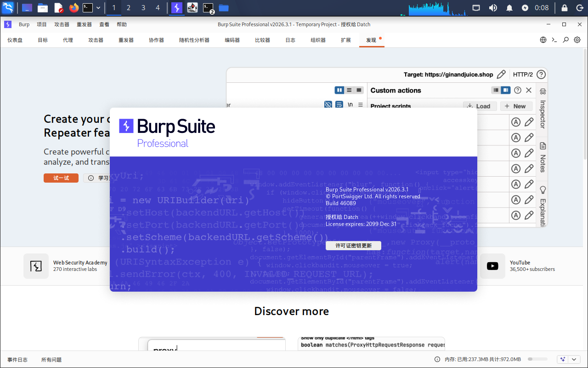Open the 所有问题 status bar tab
This screenshot has height=368, width=588.
tap(51, 360)
